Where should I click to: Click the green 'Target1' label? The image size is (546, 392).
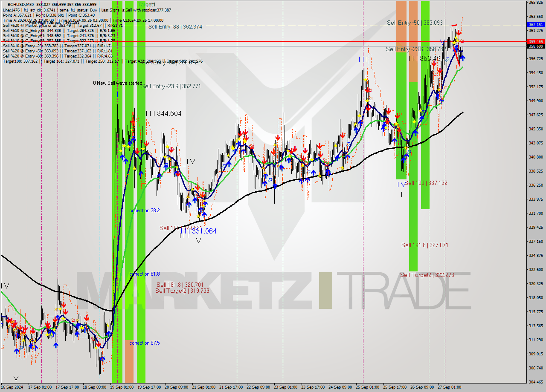click(147, 4)
